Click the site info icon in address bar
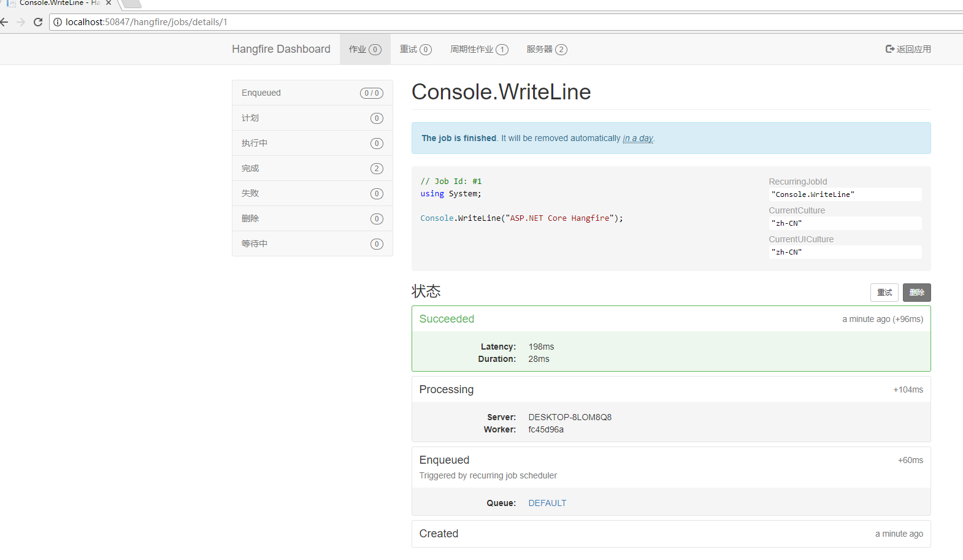The image size is (963, 560). point(58,22)
